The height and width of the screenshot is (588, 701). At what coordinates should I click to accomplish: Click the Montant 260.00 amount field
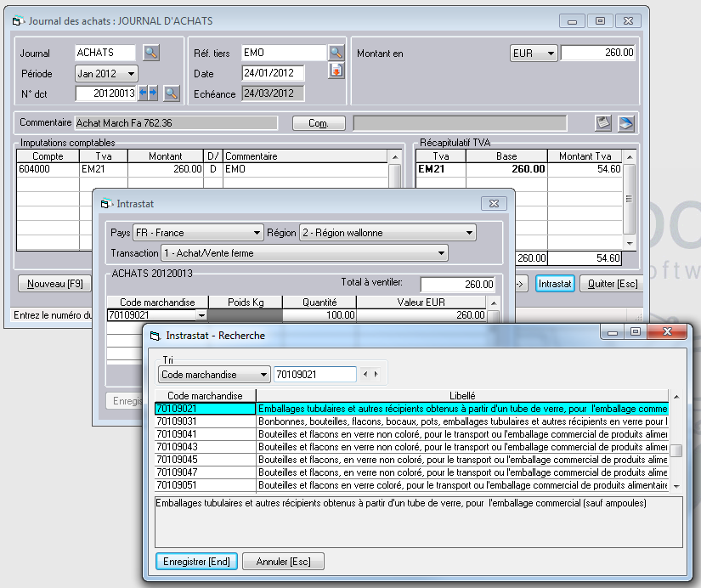597,53
